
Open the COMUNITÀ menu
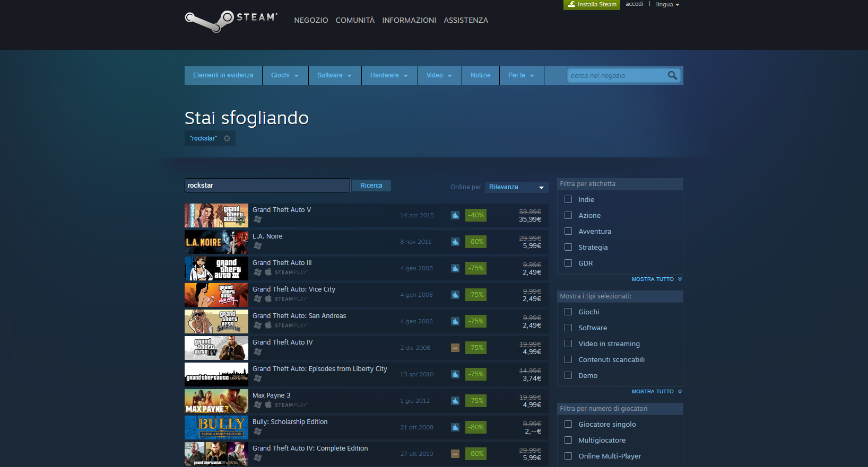pos(355,20)
